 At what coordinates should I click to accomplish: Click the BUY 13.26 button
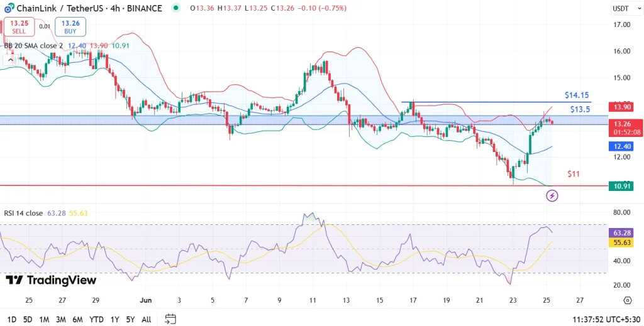[70, 26]
